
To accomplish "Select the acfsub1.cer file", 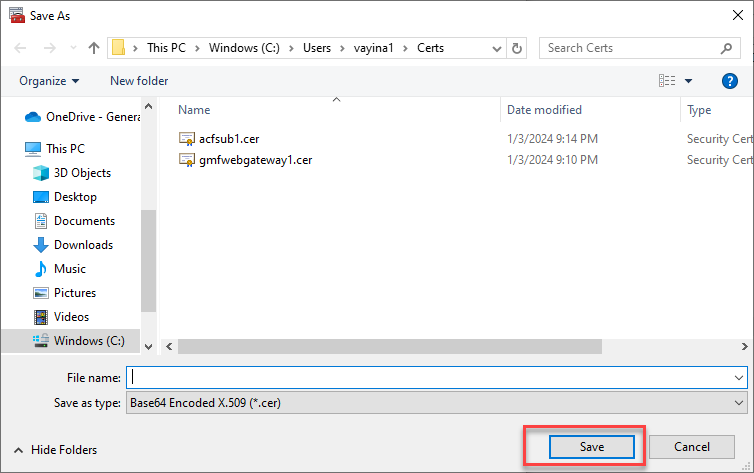I will (229, 139).
